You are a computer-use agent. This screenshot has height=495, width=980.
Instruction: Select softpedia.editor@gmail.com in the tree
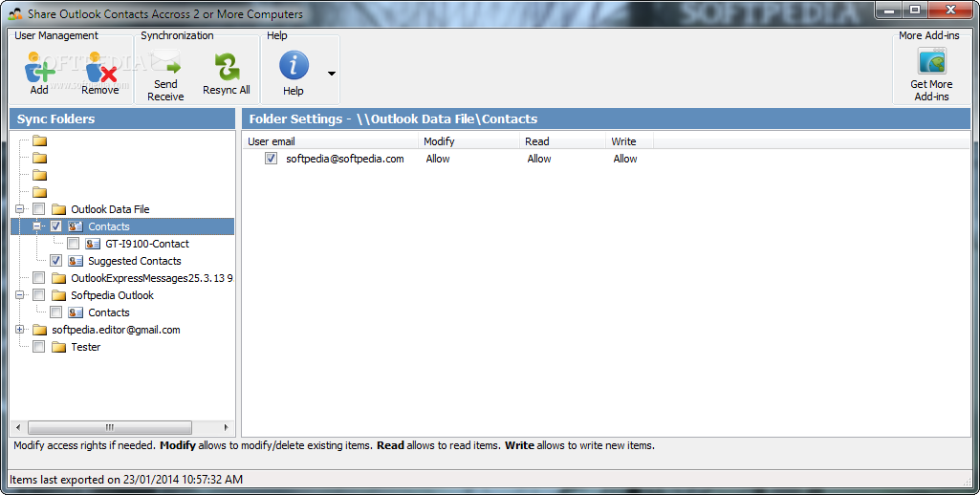coord(116,330)
